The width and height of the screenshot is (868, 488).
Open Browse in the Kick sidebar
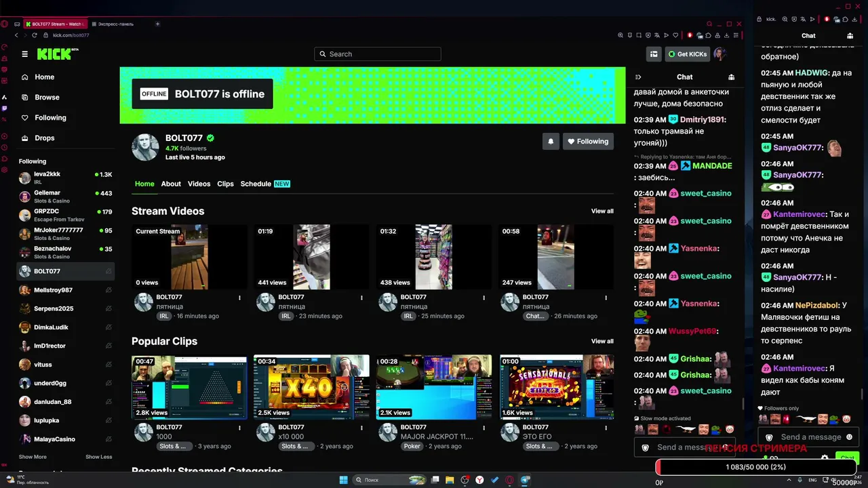(x=47, y=98)
